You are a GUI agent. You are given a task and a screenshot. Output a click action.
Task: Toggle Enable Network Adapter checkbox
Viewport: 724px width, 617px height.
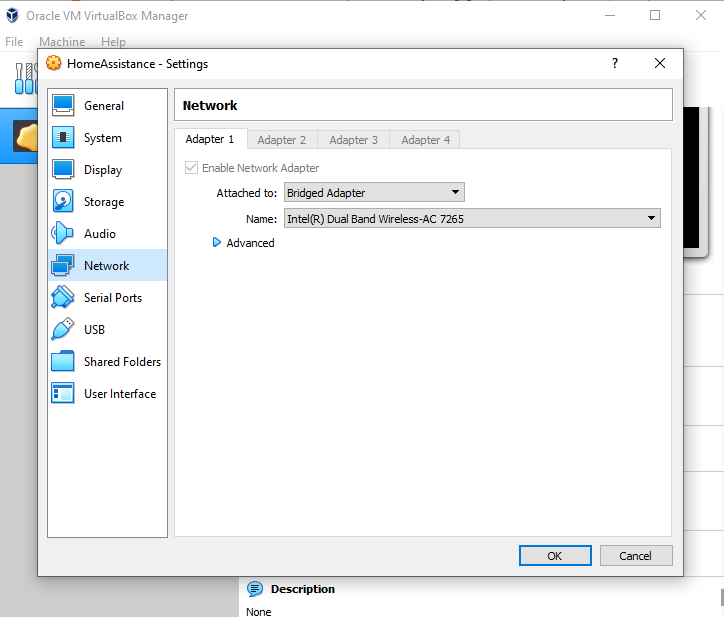(x=191, y=168)
